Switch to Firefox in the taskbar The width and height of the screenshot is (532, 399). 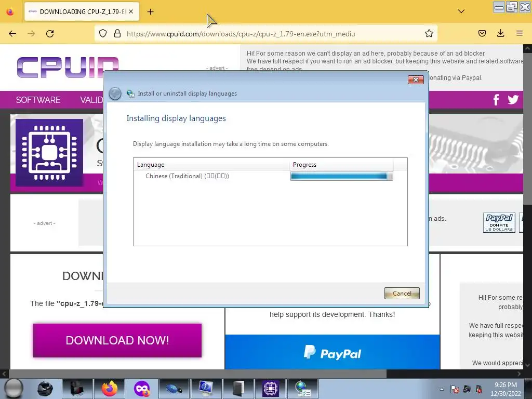pyautogui.click(x=109, y=389)
